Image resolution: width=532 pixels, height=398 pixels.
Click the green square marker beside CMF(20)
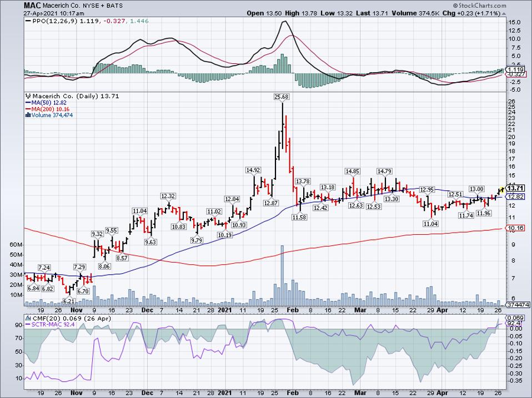pos(28,319)
